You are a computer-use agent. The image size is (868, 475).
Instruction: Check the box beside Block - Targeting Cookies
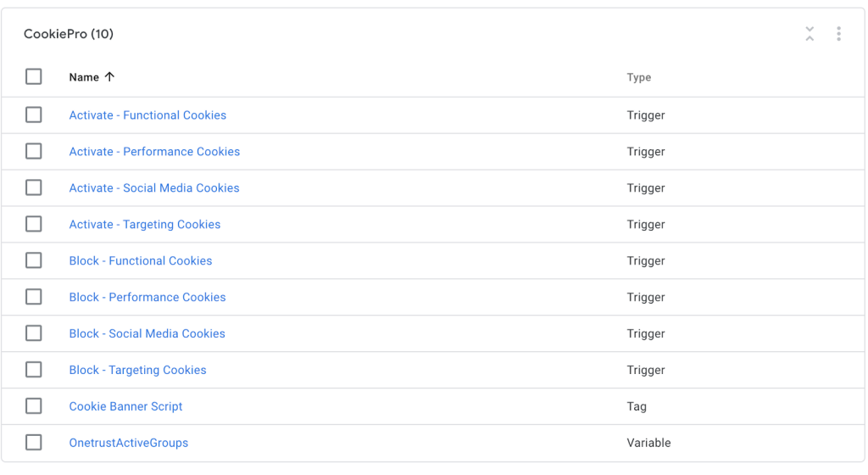(x=34, y=369)
